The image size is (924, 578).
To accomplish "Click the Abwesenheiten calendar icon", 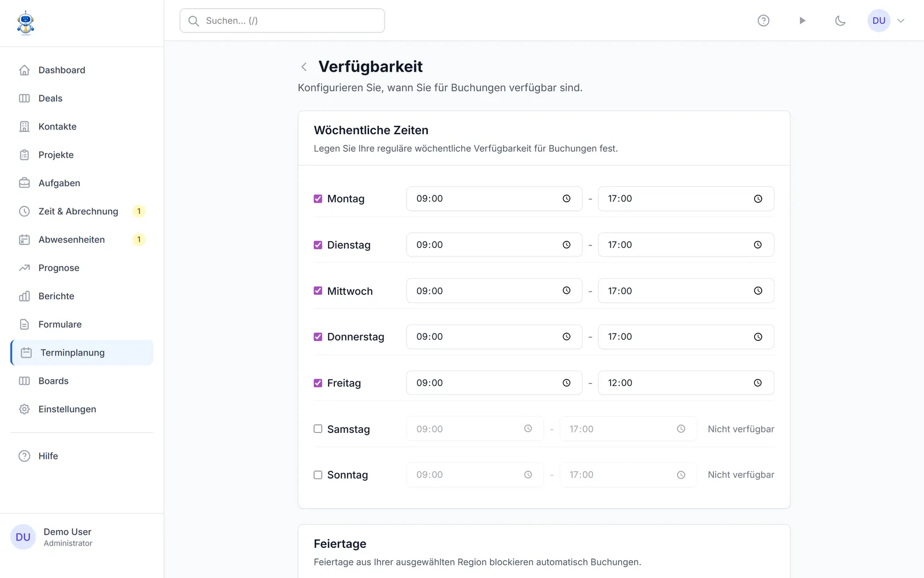I will (x=24, y=240).
